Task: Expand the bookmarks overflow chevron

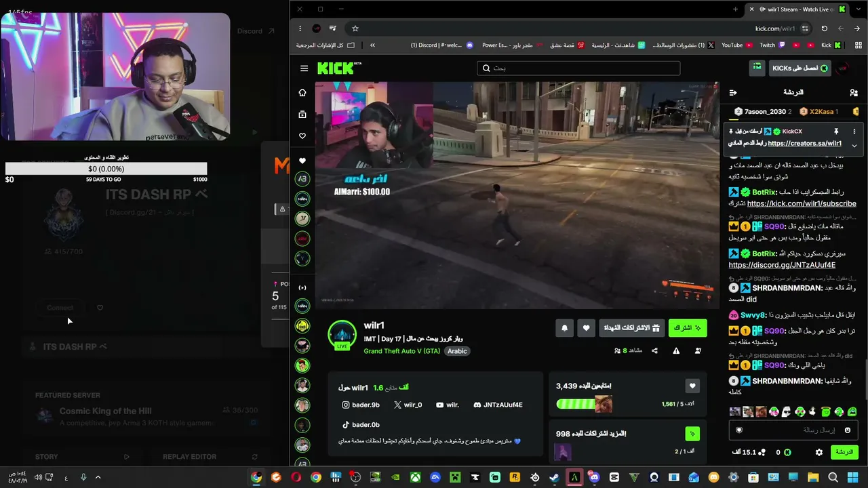Action: [x=372, y=45]
